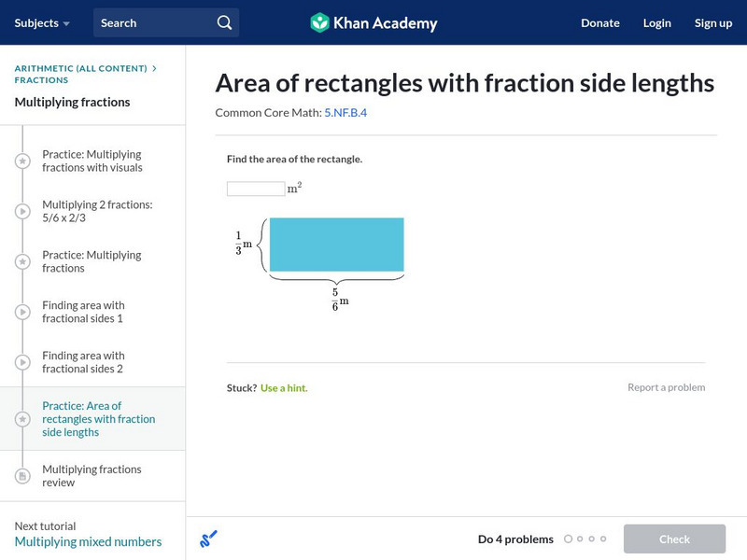Click the Khan Academy logo icon

tap(319, 22)
